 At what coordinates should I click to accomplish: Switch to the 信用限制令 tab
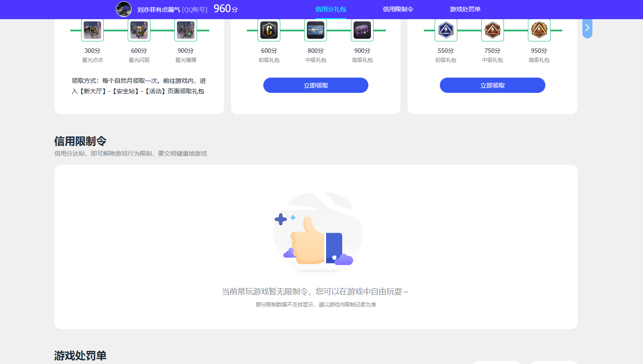397,9
